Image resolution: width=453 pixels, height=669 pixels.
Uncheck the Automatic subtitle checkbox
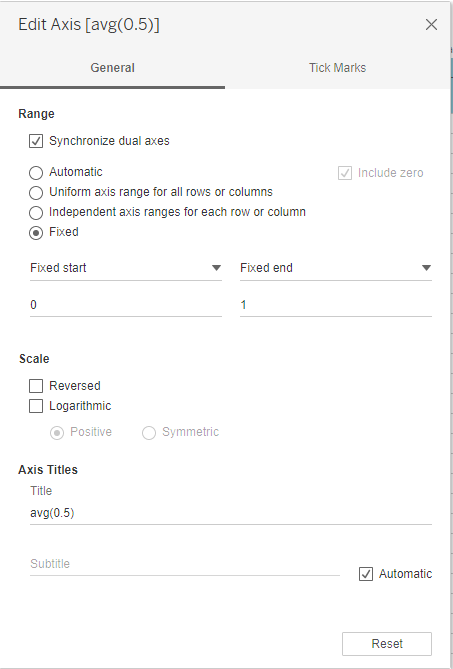tap(366, 574)
